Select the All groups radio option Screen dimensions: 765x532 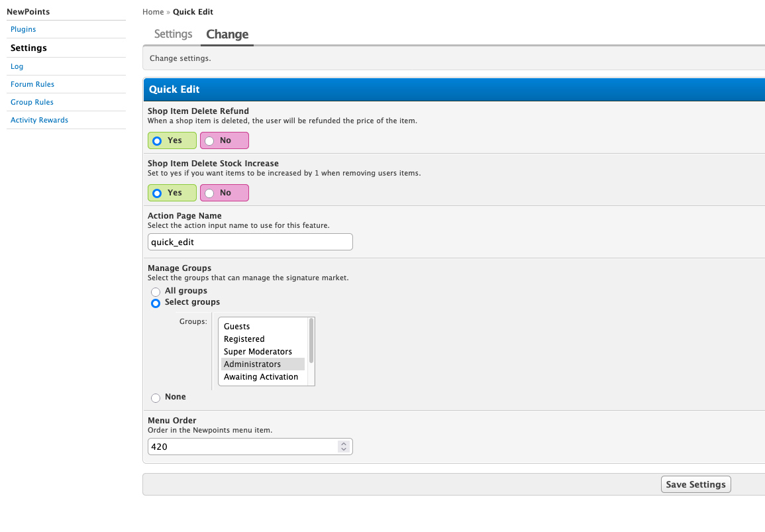click(156, 292)
